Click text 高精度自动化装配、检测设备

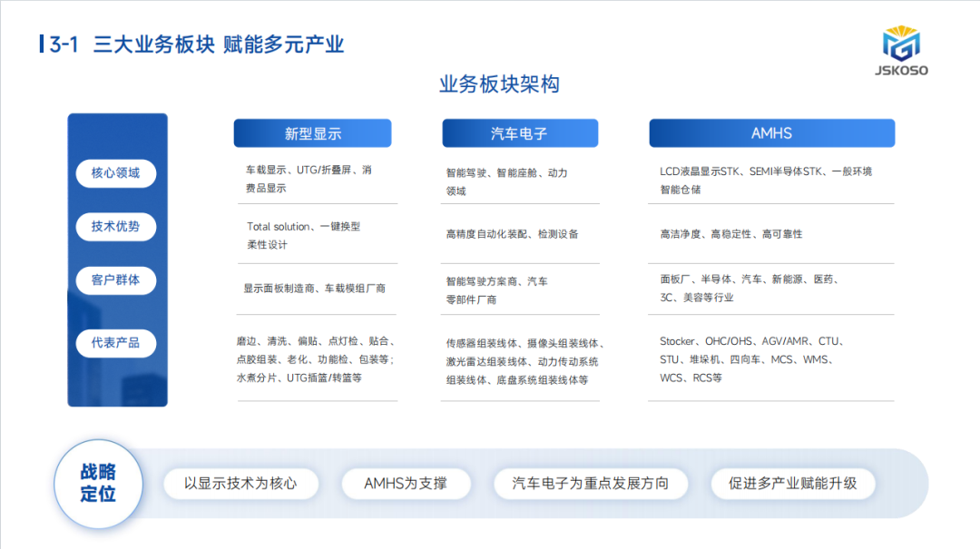[x=513, y=234]
